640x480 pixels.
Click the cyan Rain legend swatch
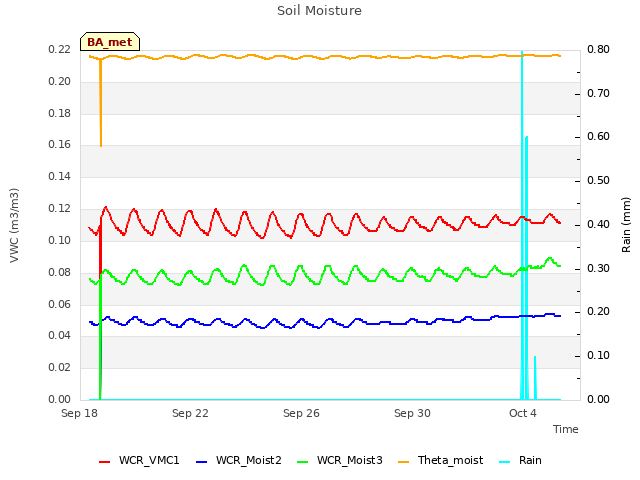[504, 462]
